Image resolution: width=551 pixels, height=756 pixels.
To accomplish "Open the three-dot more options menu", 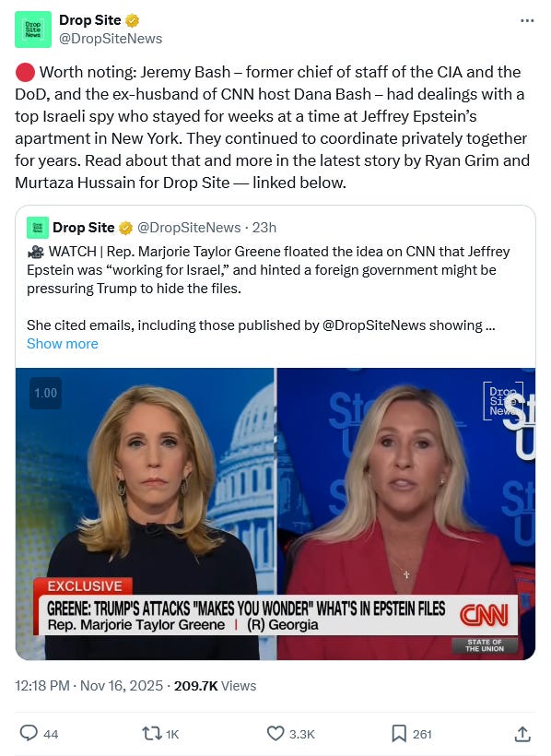I will click(x=527, y=20).
